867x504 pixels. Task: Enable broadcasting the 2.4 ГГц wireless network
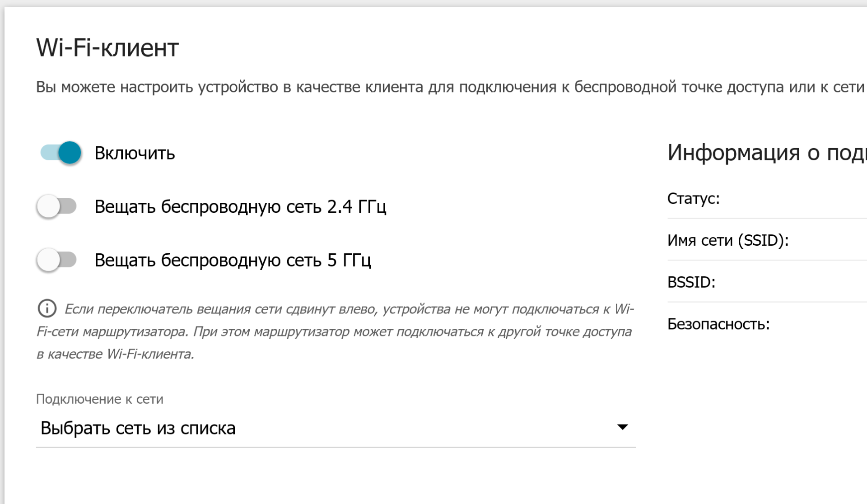57,206
